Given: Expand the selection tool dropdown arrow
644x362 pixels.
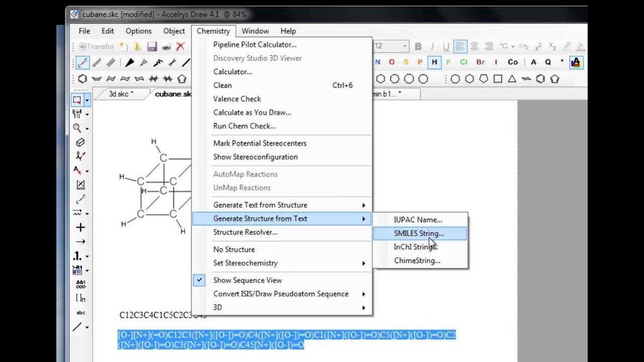Looking at the screenshot, I should coord(87,101).
